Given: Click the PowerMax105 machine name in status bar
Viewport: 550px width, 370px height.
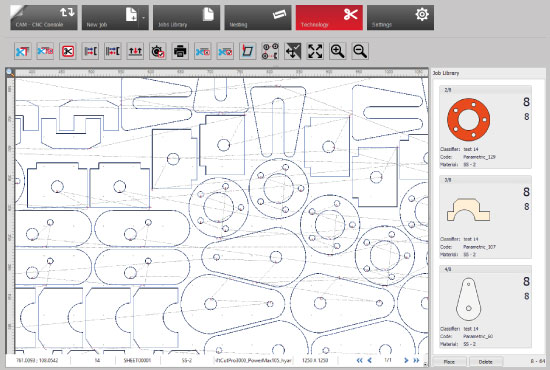Looking at the screenshot, I should 254,360.
